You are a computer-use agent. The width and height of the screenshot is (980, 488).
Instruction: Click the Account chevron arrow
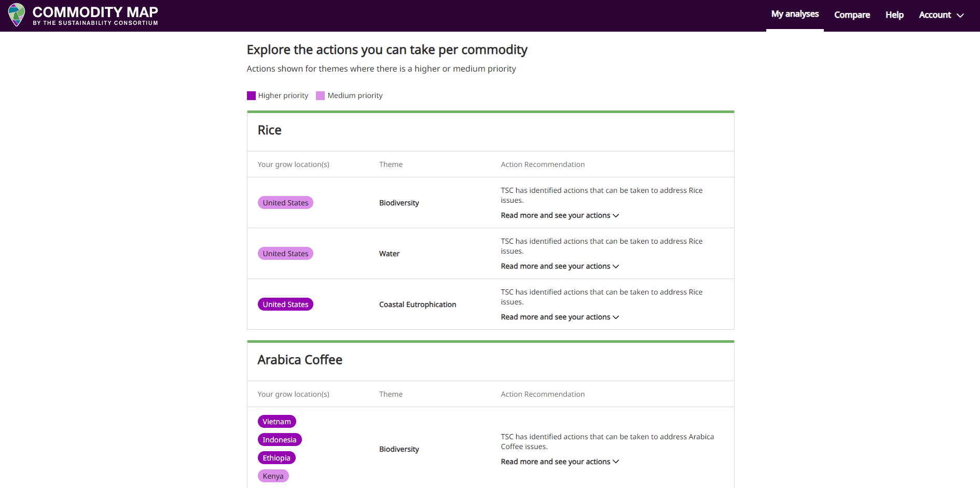tap(960, 16)
